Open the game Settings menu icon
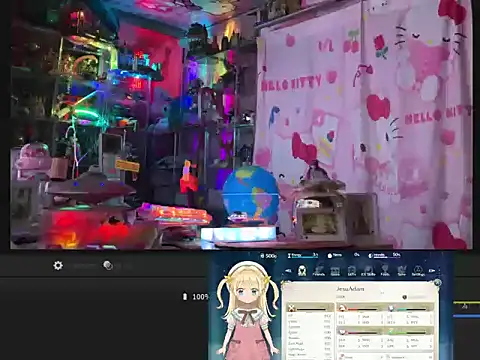 [x=418, y=271]
